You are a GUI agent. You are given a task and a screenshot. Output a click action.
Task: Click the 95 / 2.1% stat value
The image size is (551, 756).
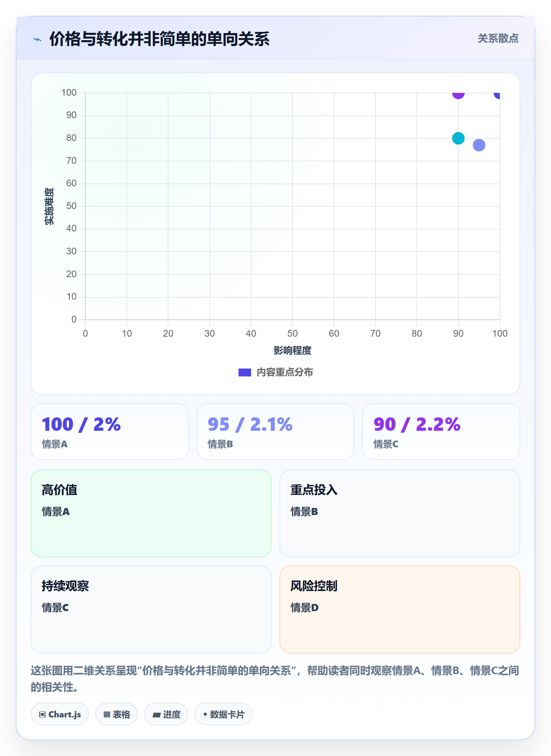[250, 424]
